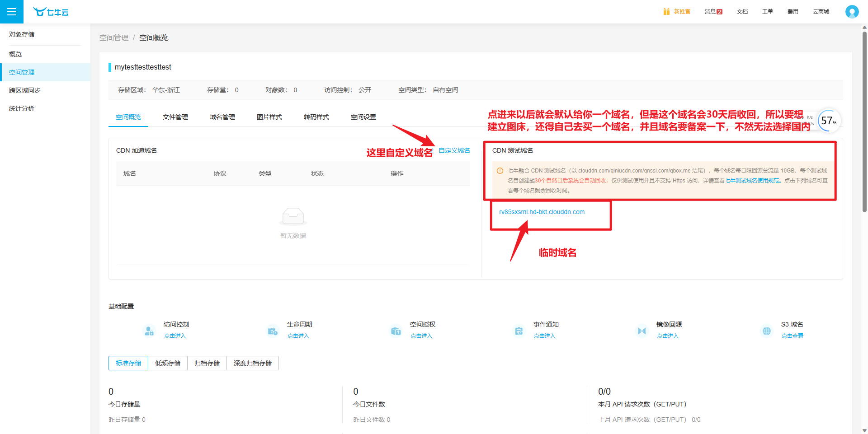
Task: Click the Qiniu Cloud logo
Action: click(x=51, y=12)
